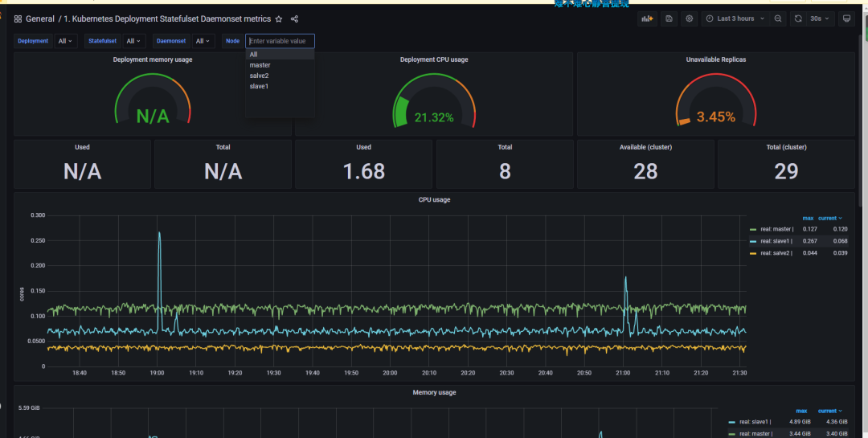The image size is (868, 438).
Task: Cycle view mode with monitor icon
Action: coord(846,18)
